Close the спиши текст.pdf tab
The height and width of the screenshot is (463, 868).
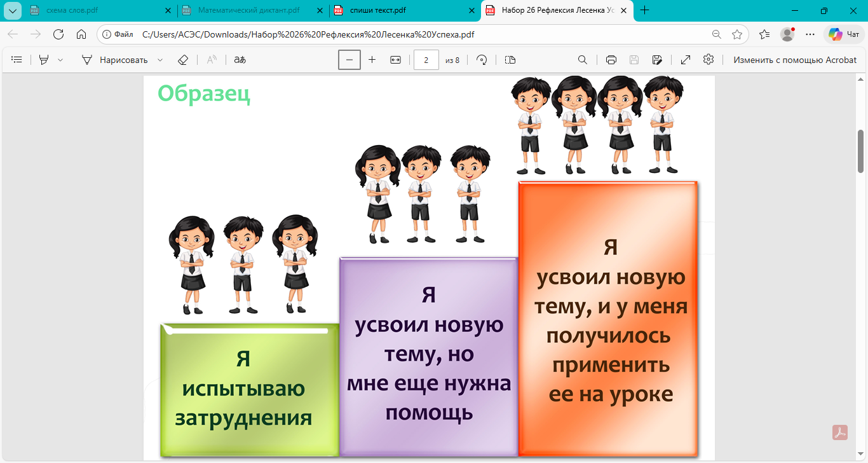[471, 10]
